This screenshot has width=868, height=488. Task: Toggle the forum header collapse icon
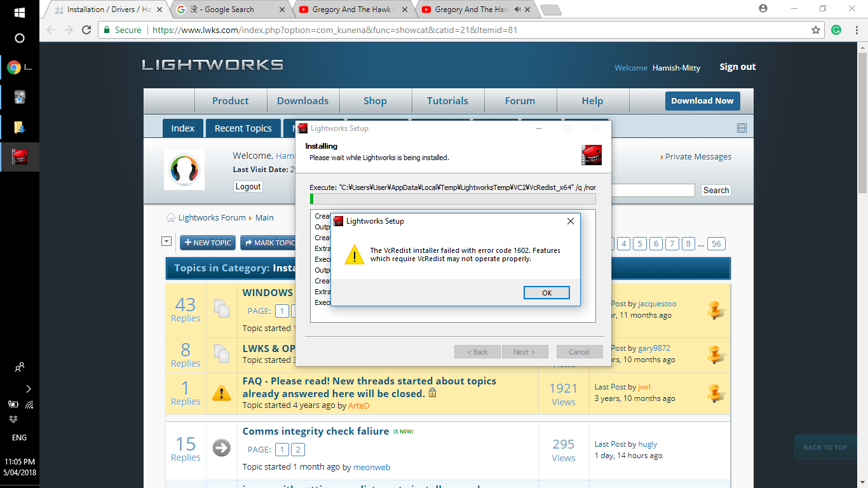click(742, 128)
